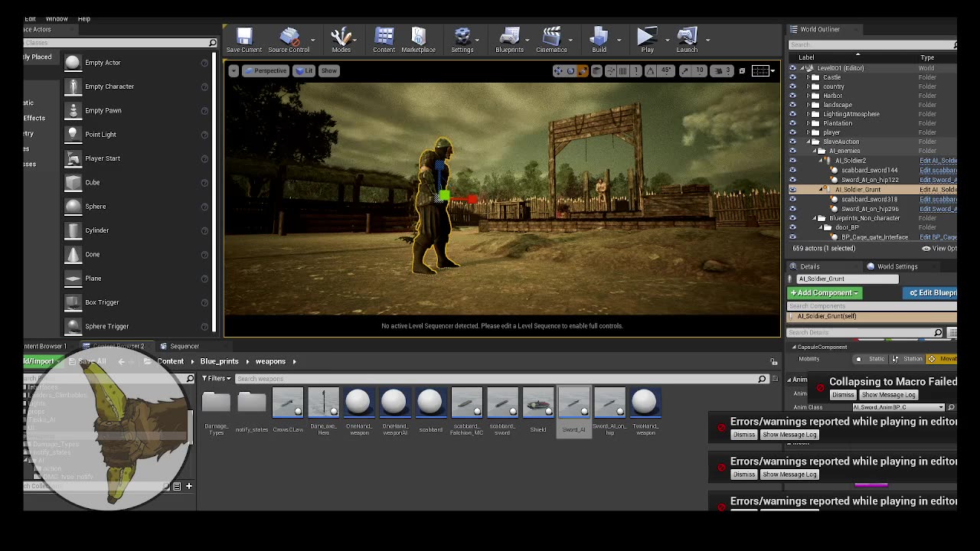Click the Add Component button
Image resolution: width=980 pixels, height=551 pixels.
tap(825, 293)
